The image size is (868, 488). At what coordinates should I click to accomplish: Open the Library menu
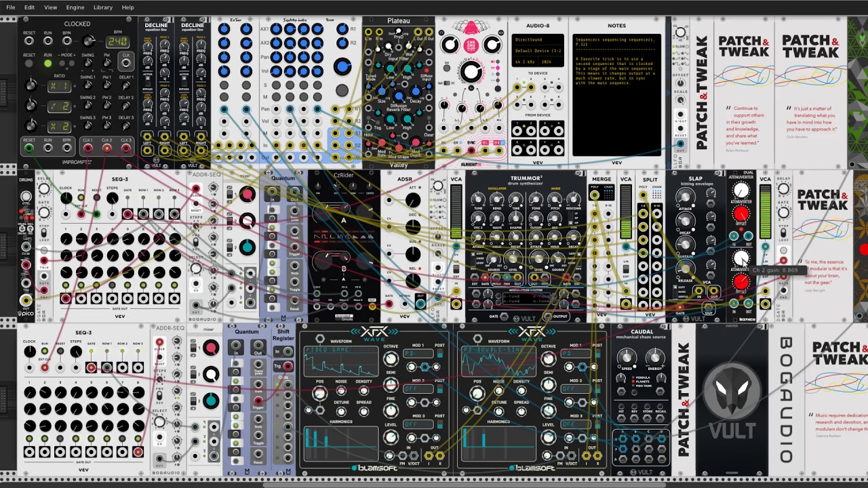tap(103, 7)
